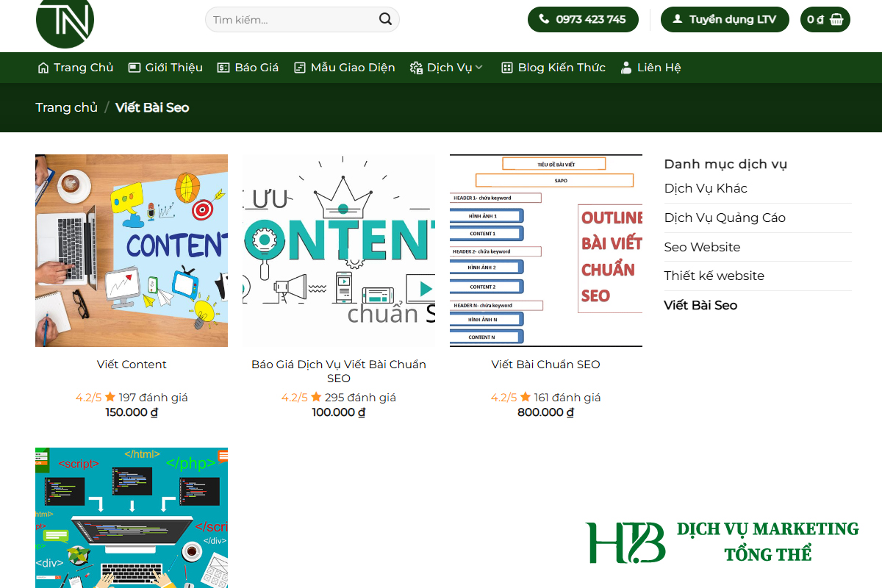The image size is (882, 588).
Task: Click the Mẫu Giao Diện template icon
Action: (300, 67)
